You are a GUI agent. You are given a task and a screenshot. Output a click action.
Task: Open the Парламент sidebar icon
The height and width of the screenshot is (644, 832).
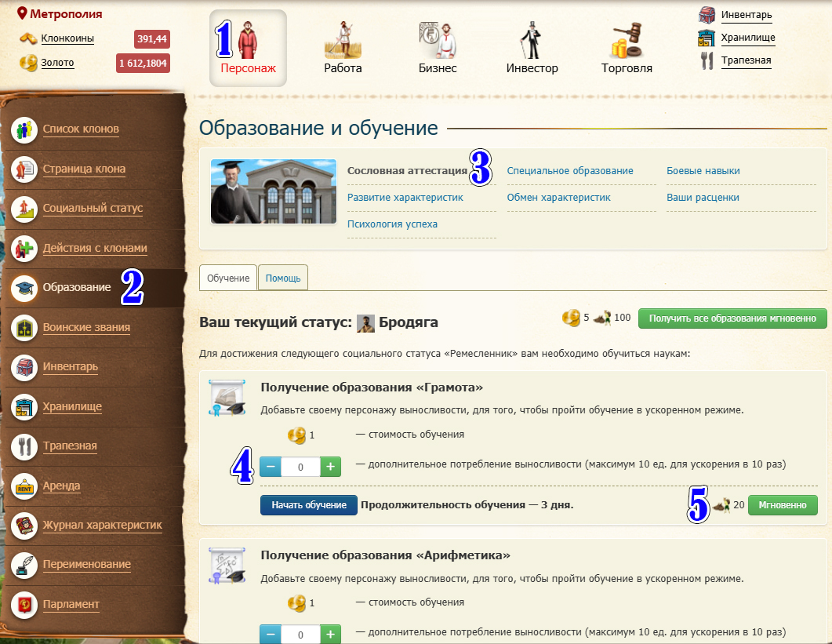[x=24, y=605]
